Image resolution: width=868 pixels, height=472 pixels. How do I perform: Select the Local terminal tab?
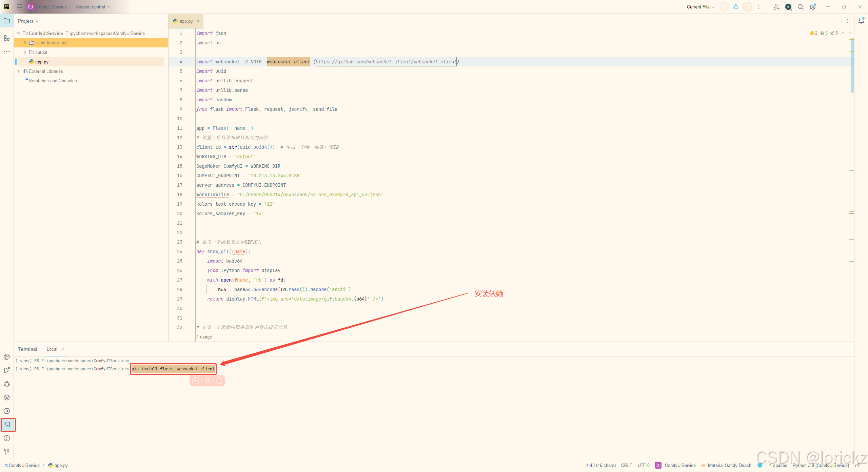coord(52,349)
